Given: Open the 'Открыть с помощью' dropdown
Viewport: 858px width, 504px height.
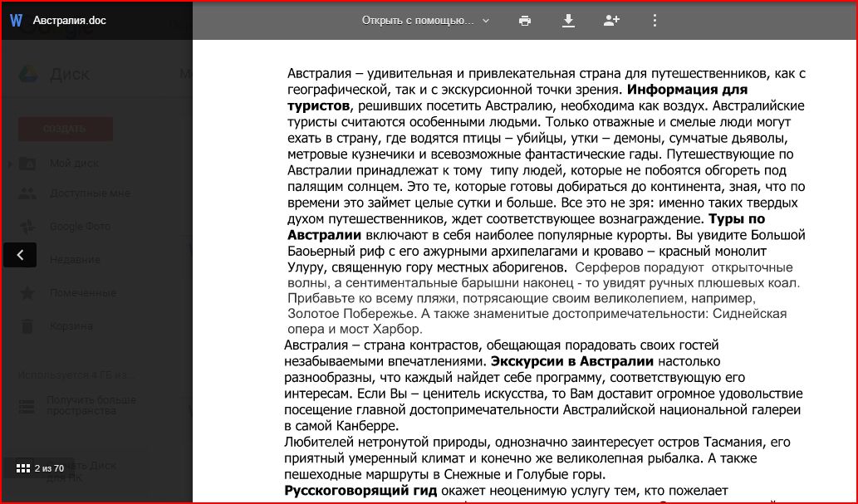Looking at the screenshot, I should [x=425, y=21].
